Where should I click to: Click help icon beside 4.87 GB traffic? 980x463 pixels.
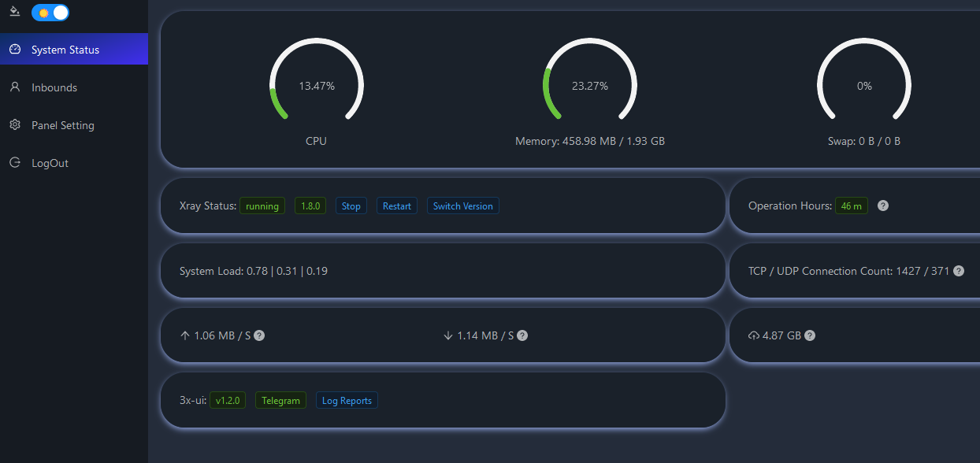coord(810,335)
